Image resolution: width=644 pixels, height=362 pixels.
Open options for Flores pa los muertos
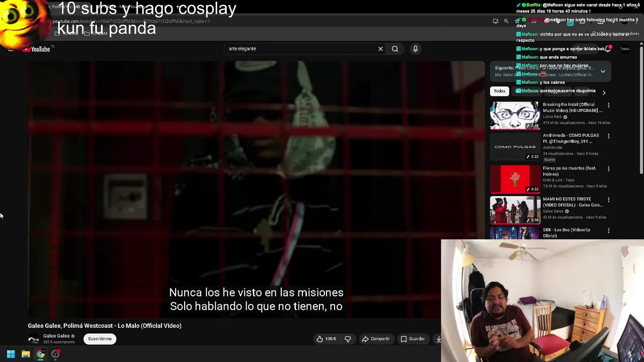[608, 169]
